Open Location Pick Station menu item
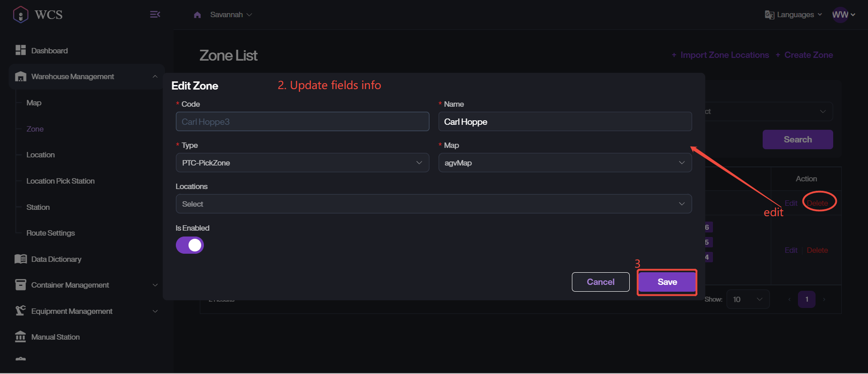The height and width of the screenshot is (374, 868). pyautogui.click(x=61, y=181)
